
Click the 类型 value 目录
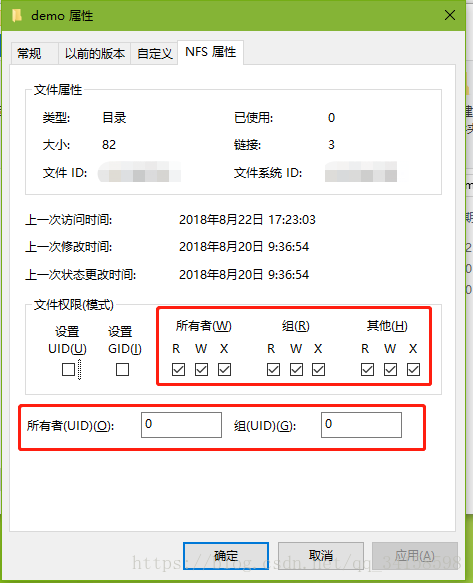click(114, 118)
